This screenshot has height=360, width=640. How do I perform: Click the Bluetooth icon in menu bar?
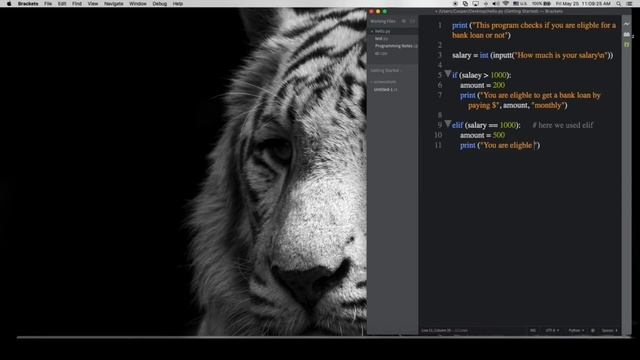pos(486,4)
